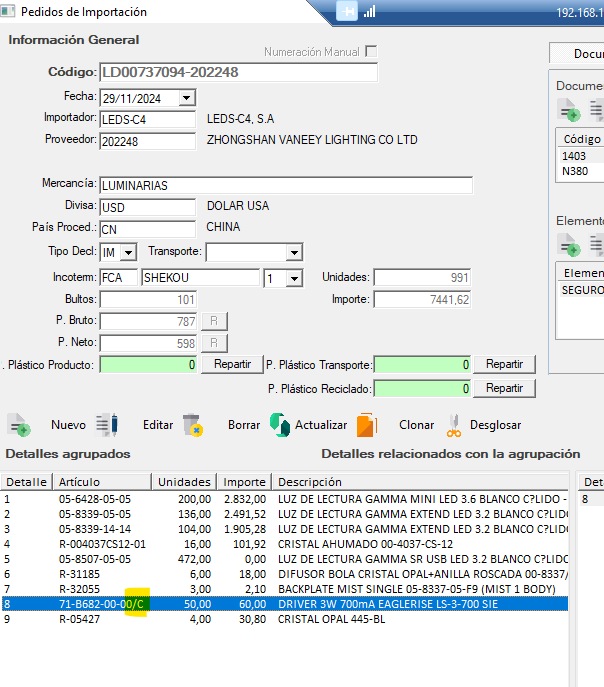
Task: Click the Actualizar refresh icon
Action: point(280,425)
